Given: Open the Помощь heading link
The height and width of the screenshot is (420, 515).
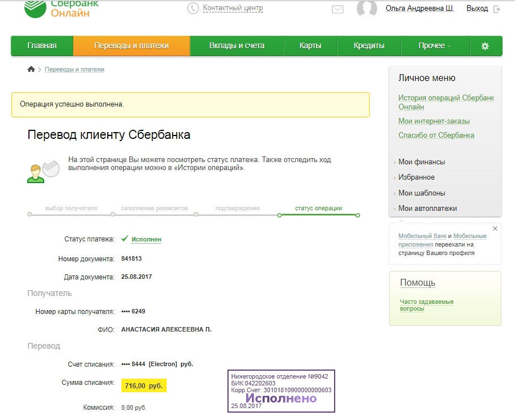Looking at the screenshot, I should point(417,282).
